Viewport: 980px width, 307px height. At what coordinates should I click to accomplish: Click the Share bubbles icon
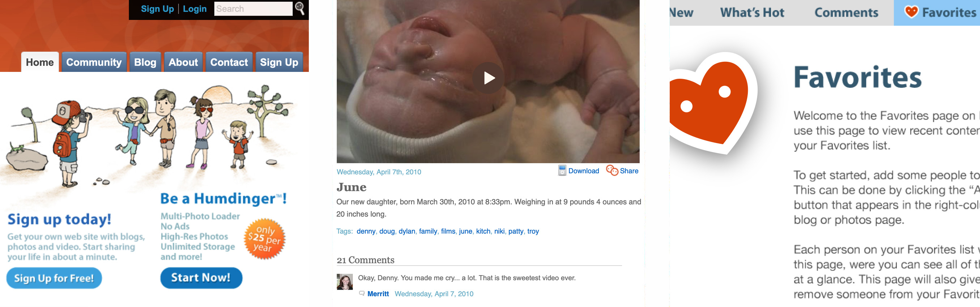click(x=612, y=170)
